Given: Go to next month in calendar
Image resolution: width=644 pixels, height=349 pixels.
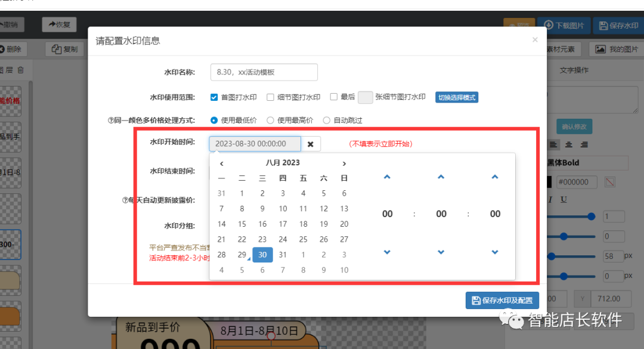Looking at the screenshot, I should tap(344, 163).
